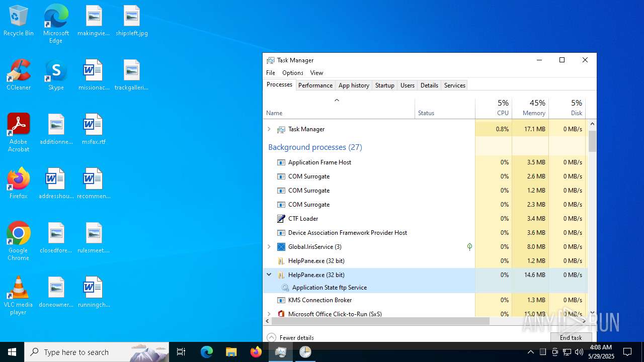Open the Google Chrome desktop shortcut
This screenshot has height=362, width=644.
[x=19, y=241]
